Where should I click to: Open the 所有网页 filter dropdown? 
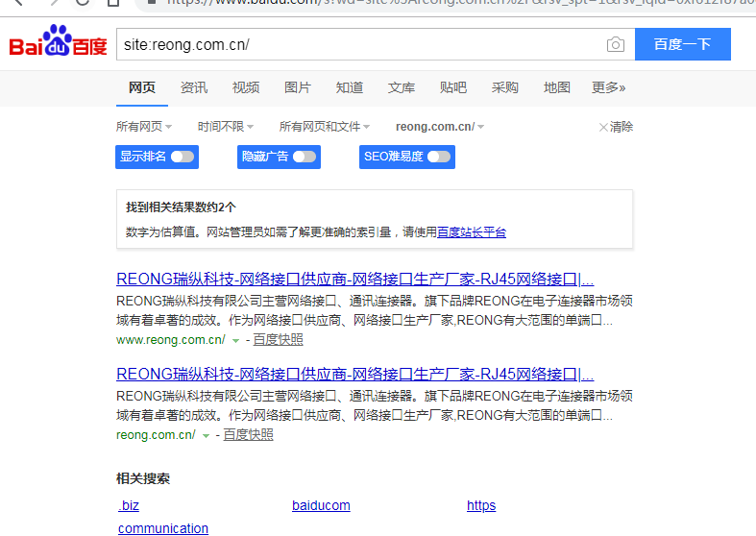[144, 127]
